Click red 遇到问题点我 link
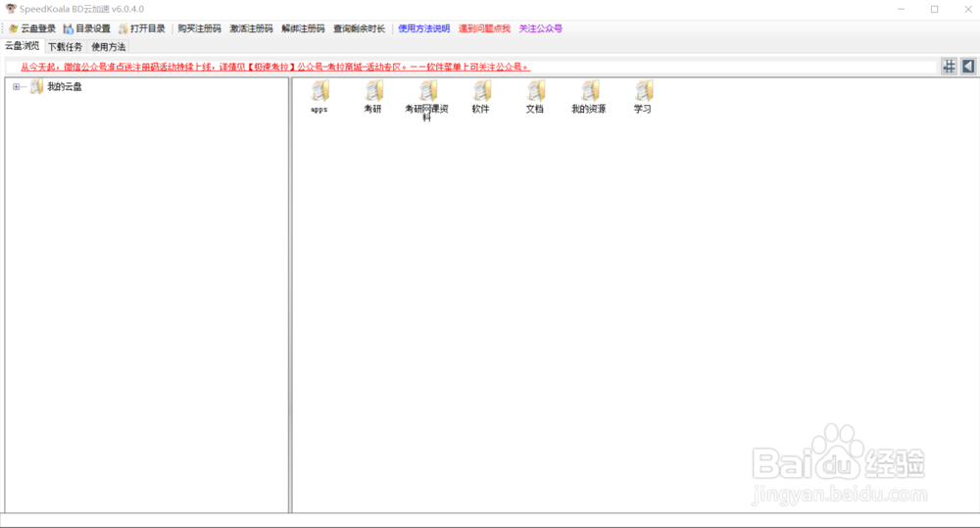The height and width of the screenshot is (528, 980). [484, 28]
